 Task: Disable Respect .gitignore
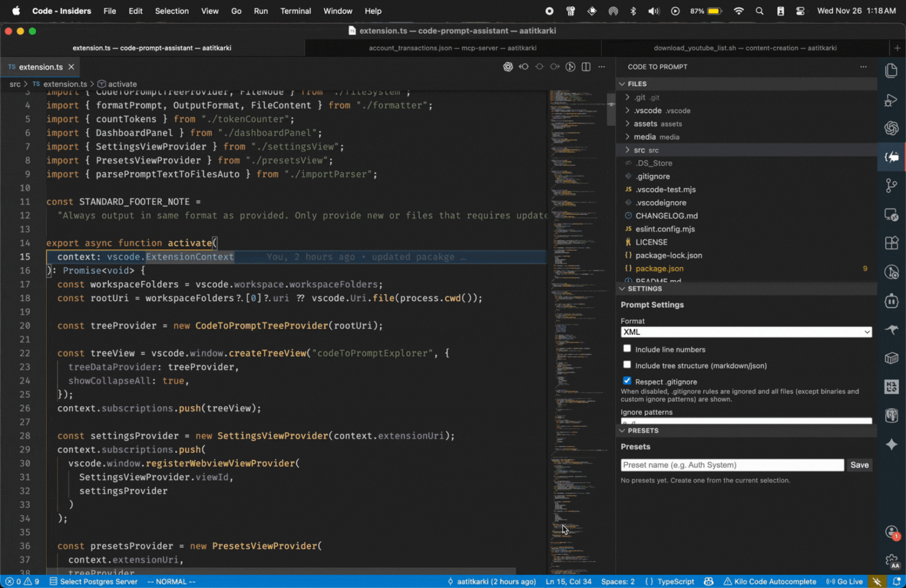point(627,381)
